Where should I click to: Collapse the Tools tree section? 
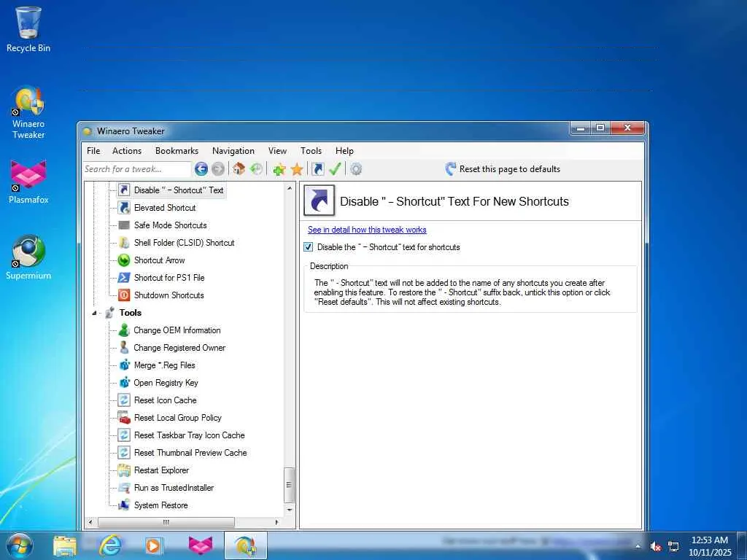tap(94, 313)
